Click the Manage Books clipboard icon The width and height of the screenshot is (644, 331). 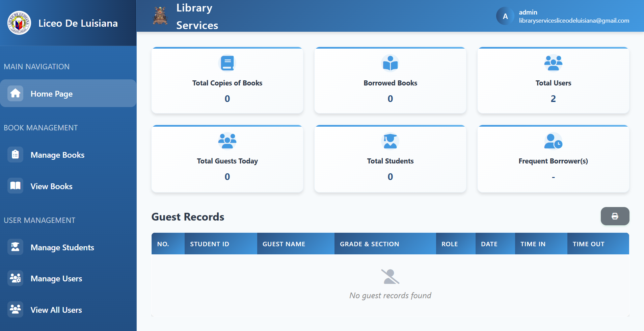[15, 154]
